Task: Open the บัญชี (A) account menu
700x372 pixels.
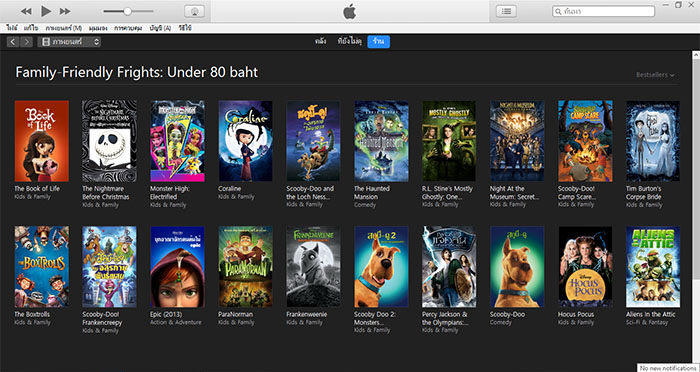Action: pos(160,28)
